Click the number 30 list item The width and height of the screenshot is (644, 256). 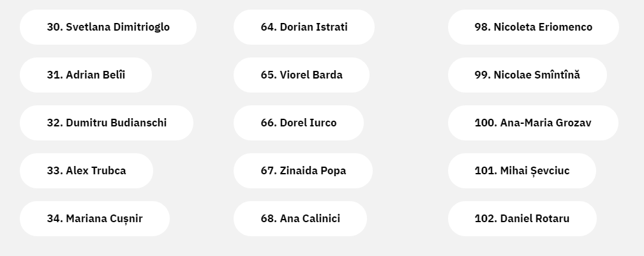108,27
